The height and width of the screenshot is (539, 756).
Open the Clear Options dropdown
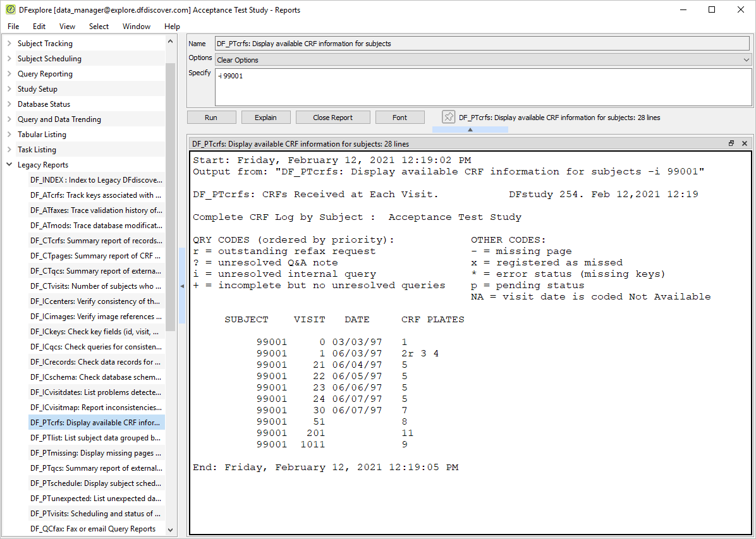click(483, 60)
